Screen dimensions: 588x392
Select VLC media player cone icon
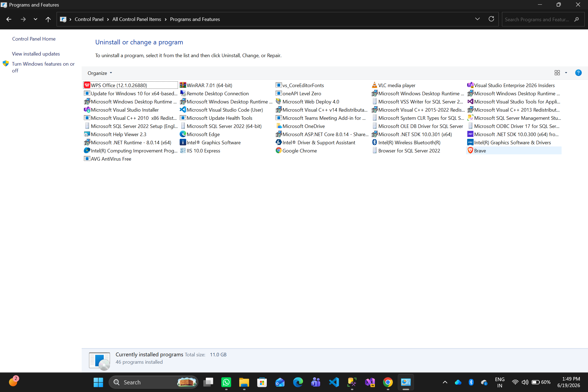(374, 85)
